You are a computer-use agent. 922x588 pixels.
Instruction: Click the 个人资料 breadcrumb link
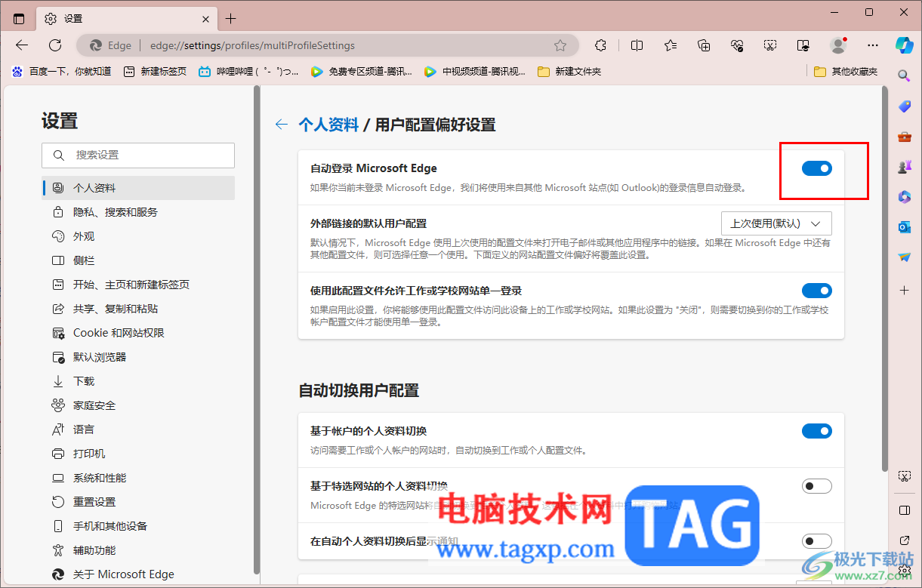(x=328, y=125)
